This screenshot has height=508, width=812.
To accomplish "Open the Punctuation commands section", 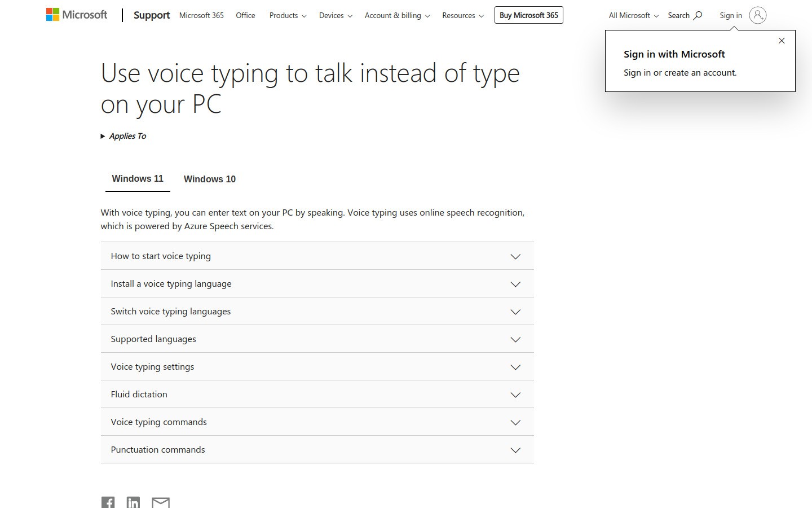I will click(x=317, y=449).
